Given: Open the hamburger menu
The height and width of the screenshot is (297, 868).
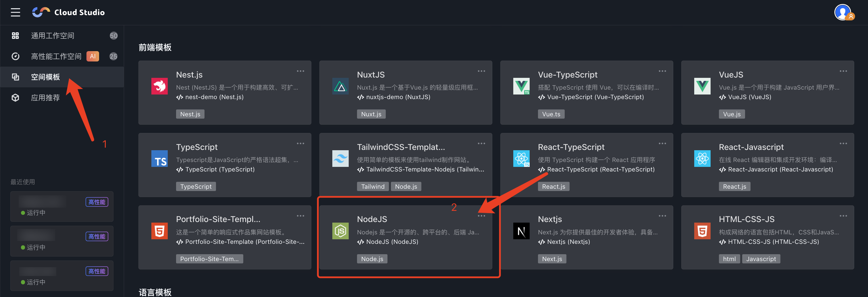Looking at the screenshot, I should pos(16,12).
